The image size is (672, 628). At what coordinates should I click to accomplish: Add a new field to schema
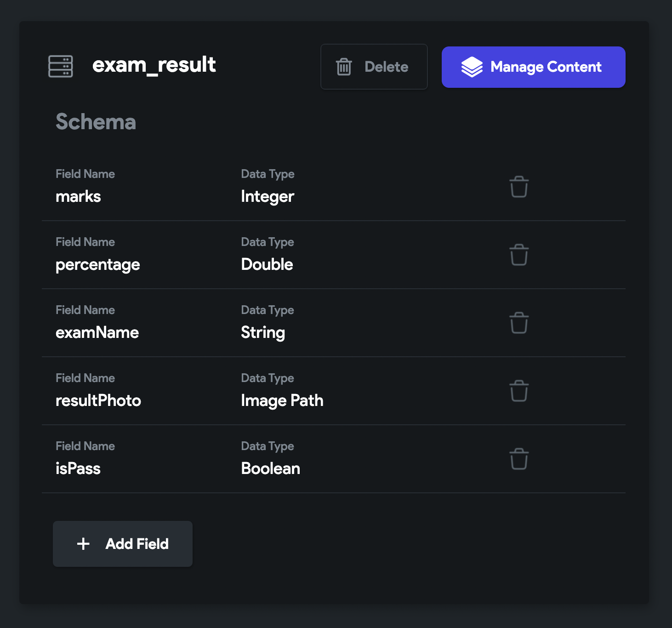click(x=123, y=544)
